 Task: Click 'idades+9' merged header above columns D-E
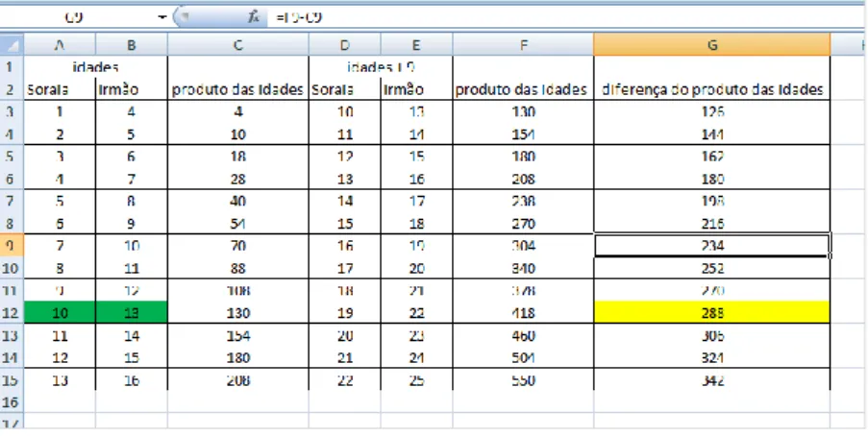point(381,67)
